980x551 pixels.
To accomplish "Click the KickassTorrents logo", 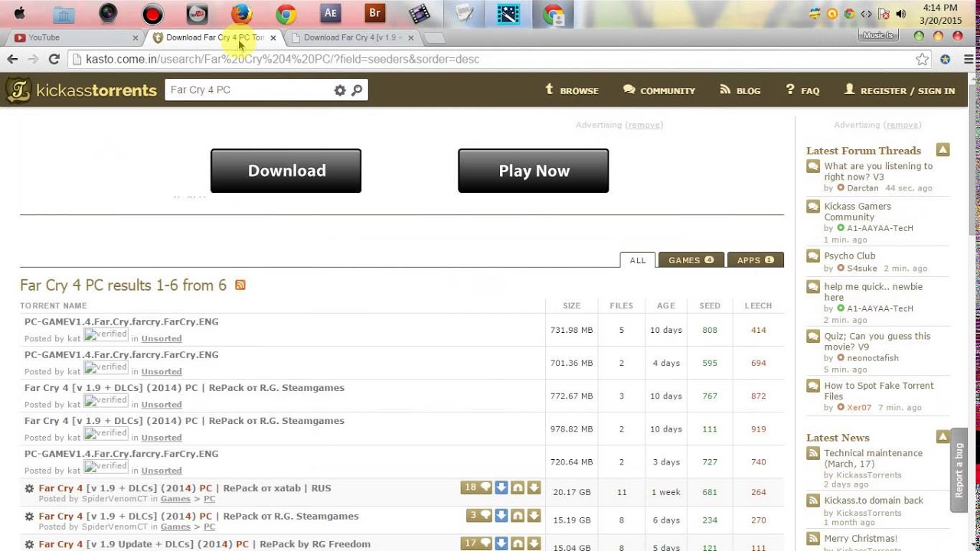I will [81, 90].
